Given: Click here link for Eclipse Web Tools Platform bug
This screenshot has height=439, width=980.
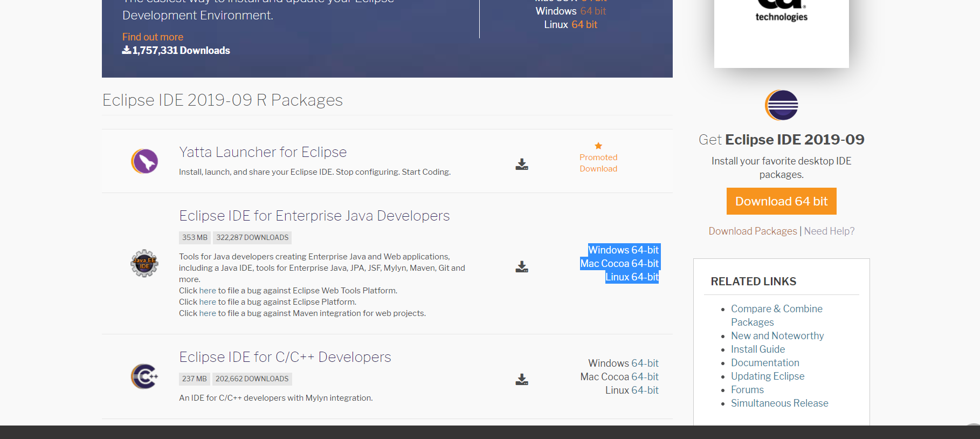Looking at the screenshot, I should click(208, 290).
